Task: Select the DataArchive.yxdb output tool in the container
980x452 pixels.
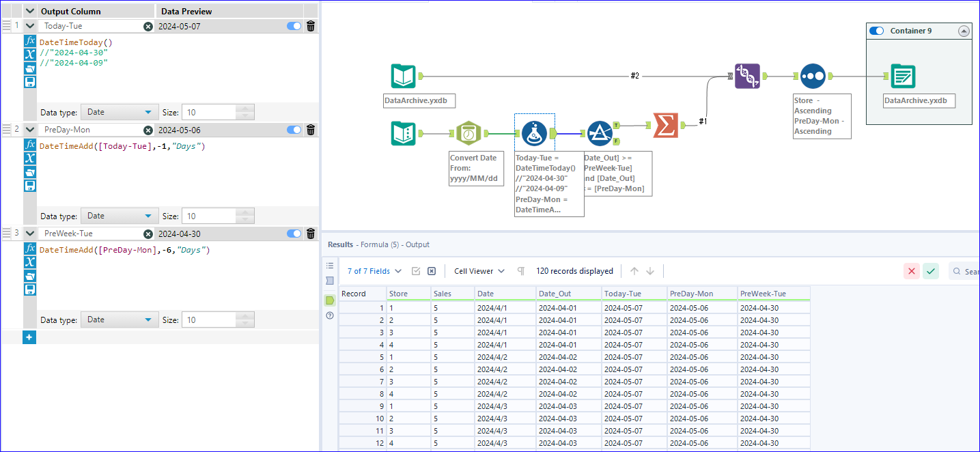Action: (x=902, y=76)
